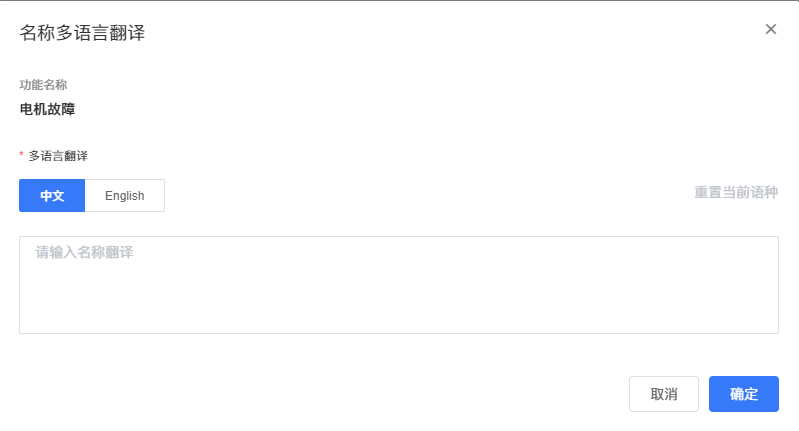Click the 功能名称 field label
This screenshot has width=799, height=431.
click(43, 85)
